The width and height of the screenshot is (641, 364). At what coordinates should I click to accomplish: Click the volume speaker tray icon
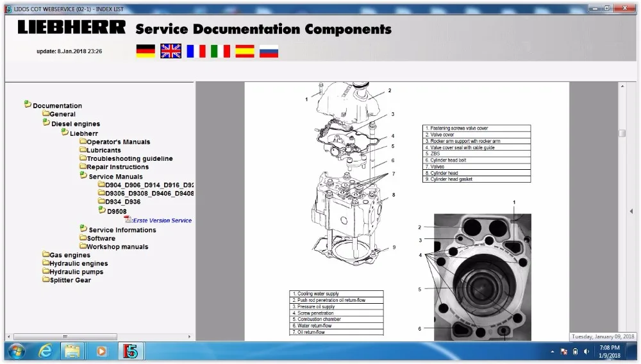coord(587,352)
